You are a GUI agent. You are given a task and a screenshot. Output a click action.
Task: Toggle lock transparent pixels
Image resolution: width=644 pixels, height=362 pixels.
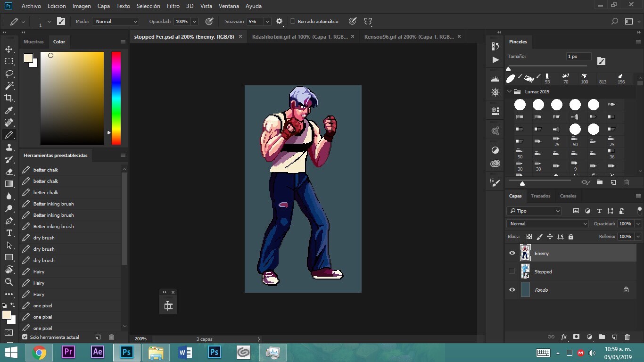coord(529,237)
